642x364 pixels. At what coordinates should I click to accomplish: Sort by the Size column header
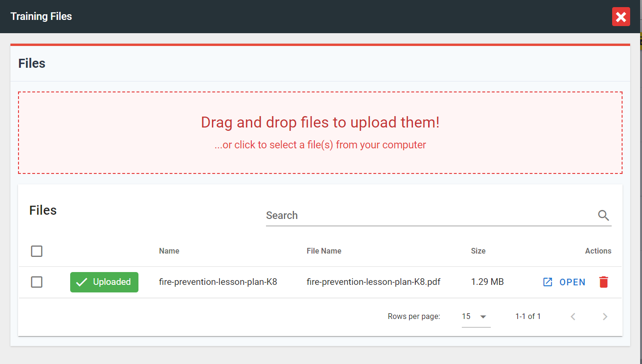coord(478,251)
